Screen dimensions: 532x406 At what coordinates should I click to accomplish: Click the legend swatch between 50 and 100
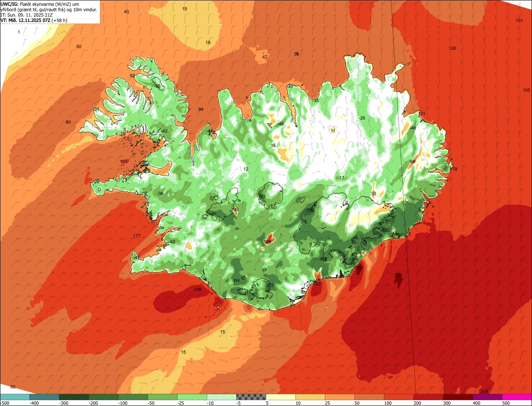tap(369, 397)
